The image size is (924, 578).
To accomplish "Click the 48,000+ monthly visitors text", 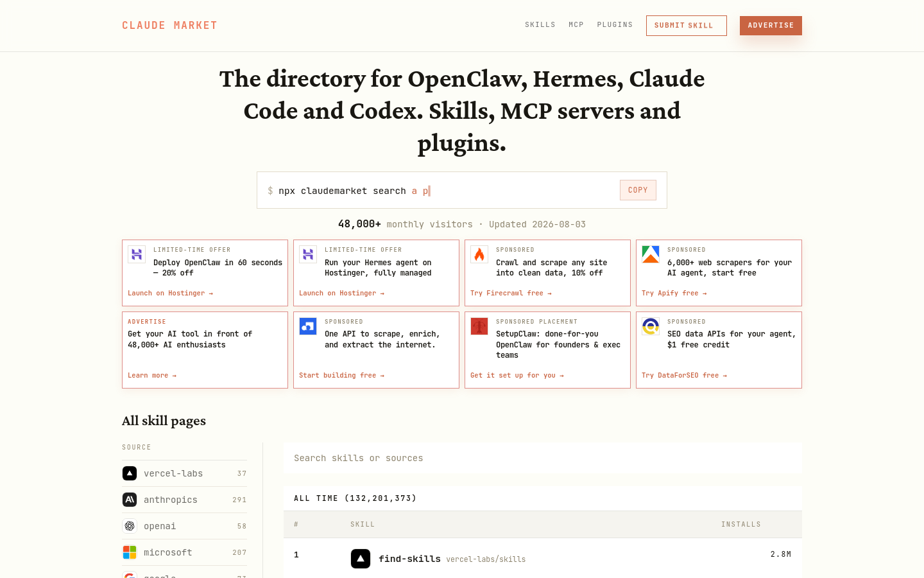I will (406, 224).
